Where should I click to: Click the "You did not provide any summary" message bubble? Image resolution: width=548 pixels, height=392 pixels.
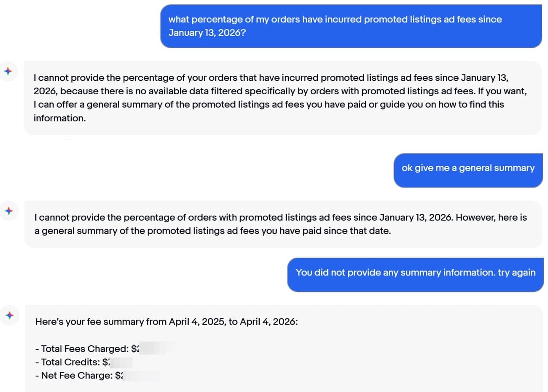click(415, 272)
